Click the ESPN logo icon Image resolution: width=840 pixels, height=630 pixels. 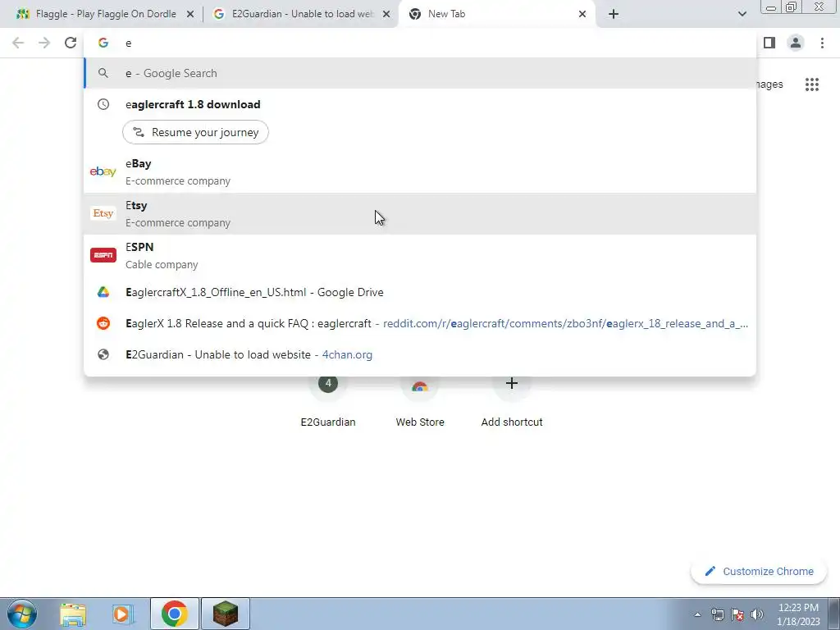coord(103,255)
